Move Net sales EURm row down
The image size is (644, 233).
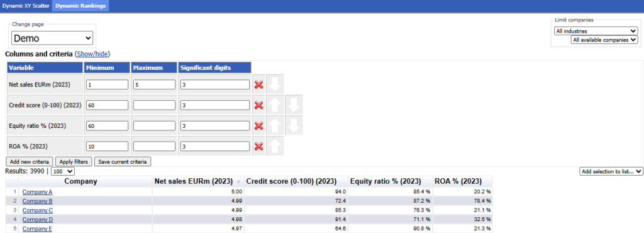point(275,84)
